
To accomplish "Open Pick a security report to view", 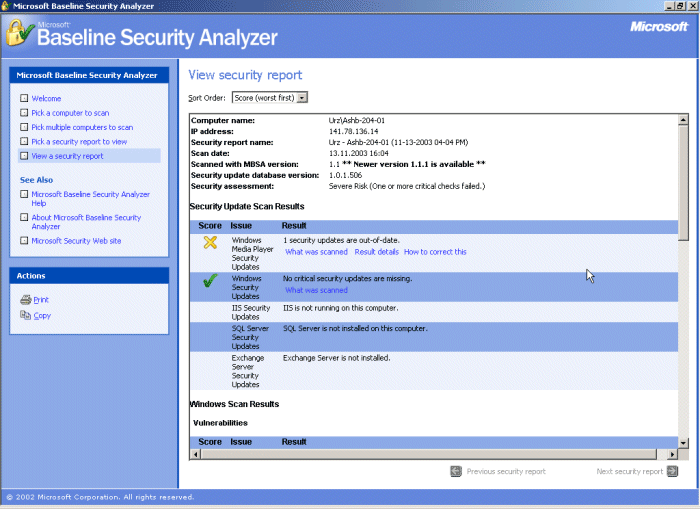I will coord(79,141).
